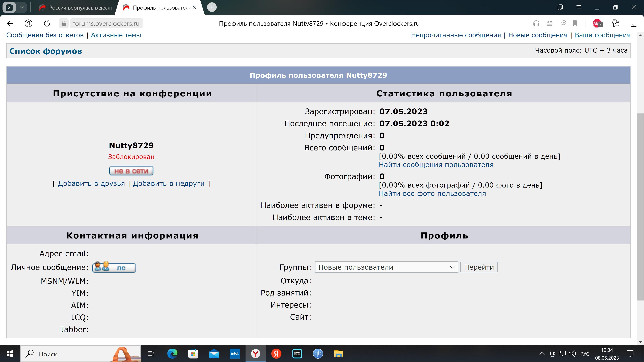This screenshot has height=362, width=644.
Task: Click the last visit value '07.05.2023 0:02'
Action: coord(414,123)
